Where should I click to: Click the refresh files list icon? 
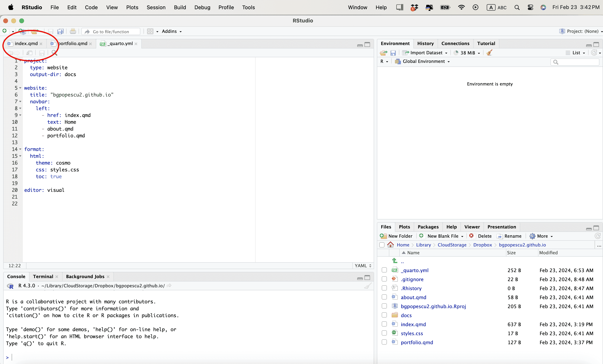click(x=597, y=236)
